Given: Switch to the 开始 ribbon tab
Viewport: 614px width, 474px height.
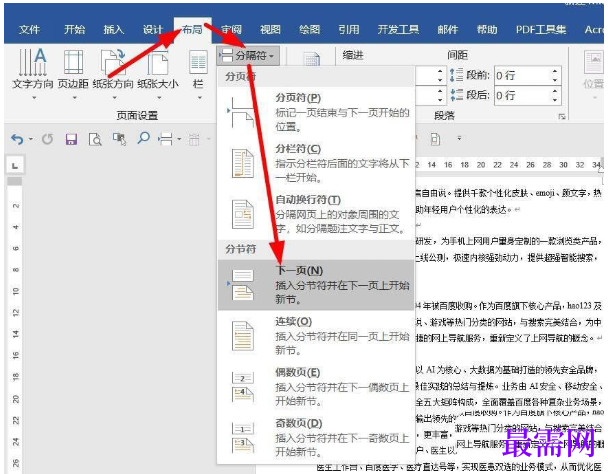Looking at the screenshot, I should [x=74, y=29].
